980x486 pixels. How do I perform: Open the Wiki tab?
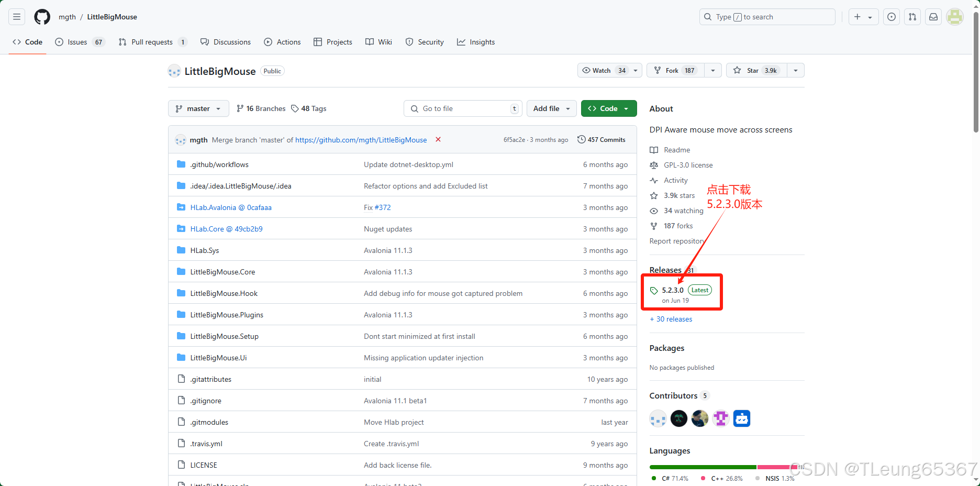[x=378, y=42]
